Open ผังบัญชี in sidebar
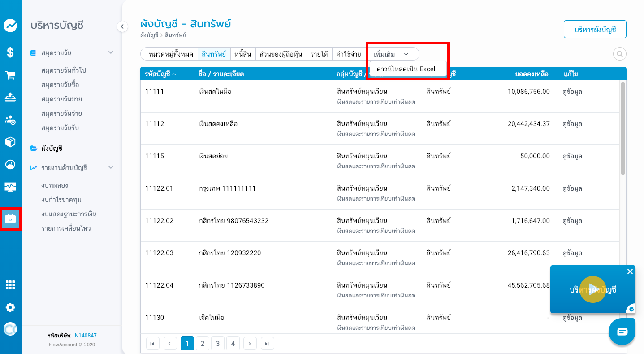This screenshot has width=644, height=354. coord(52,148)
